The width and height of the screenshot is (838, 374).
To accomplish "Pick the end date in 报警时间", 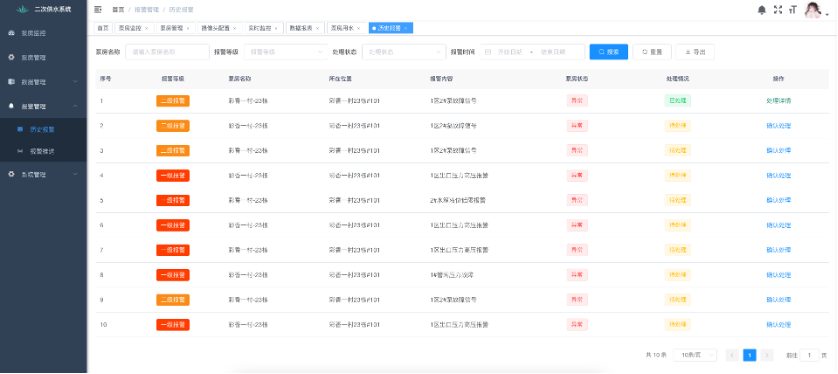I will (x=554, y=52).
